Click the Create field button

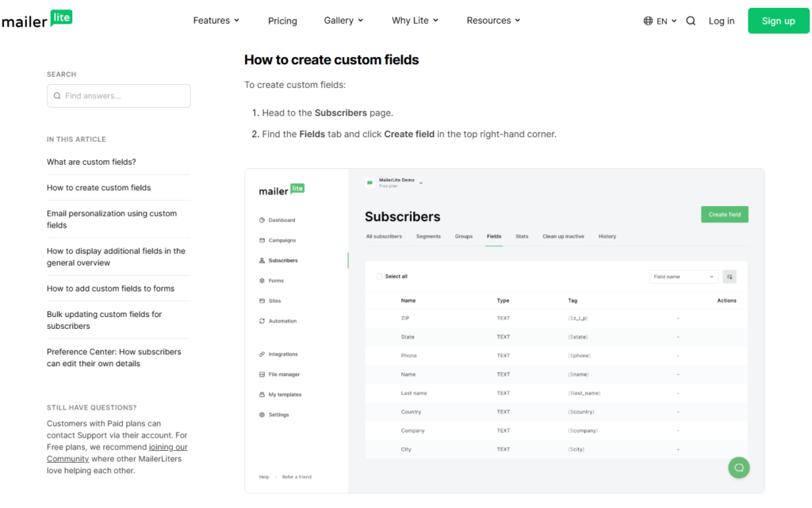(x=725, y=214)
